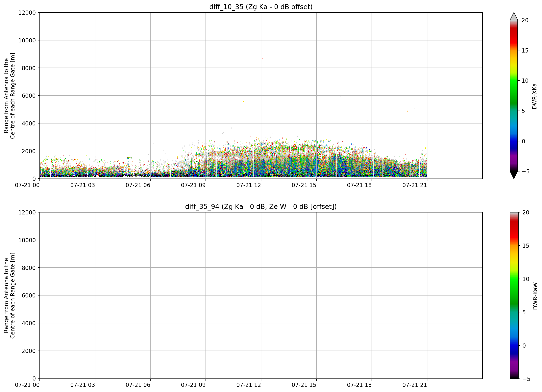Viewport: 542px width, 392px height.
Task: Click '07-21 00' time tick under diff_35_94 plot
Action: pyautogui.click(x=27, y=385)
